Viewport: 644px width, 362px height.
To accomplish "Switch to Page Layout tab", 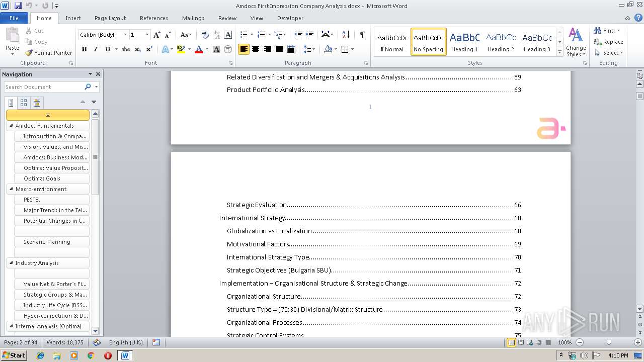I will click(x=110, y=18).
